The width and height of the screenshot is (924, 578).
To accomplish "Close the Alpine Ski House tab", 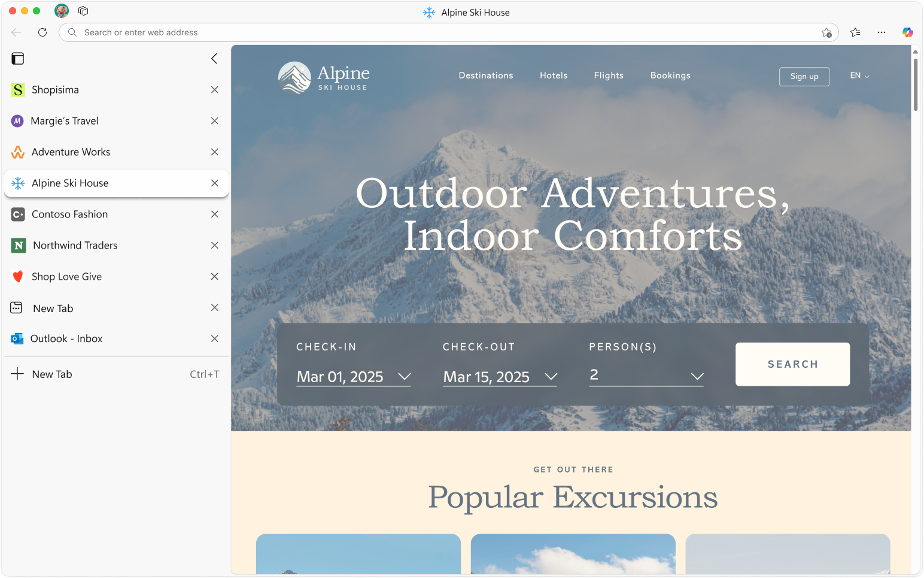I will [x=215, y=183].
